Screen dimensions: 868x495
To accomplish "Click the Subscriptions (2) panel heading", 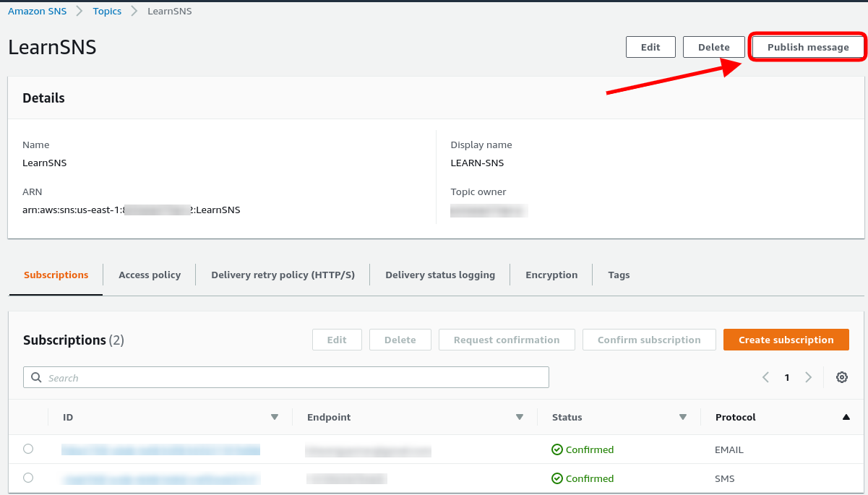I will 74,340.
